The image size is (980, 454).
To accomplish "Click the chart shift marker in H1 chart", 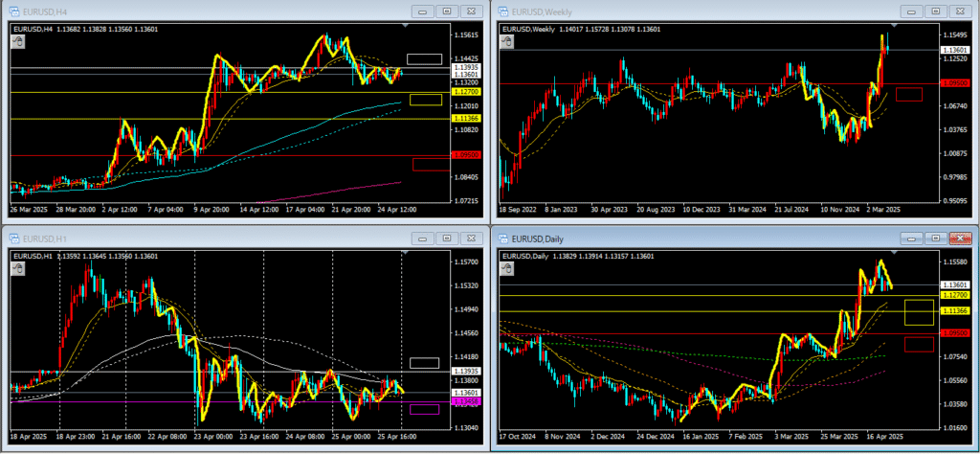I will tap(407, 252).
